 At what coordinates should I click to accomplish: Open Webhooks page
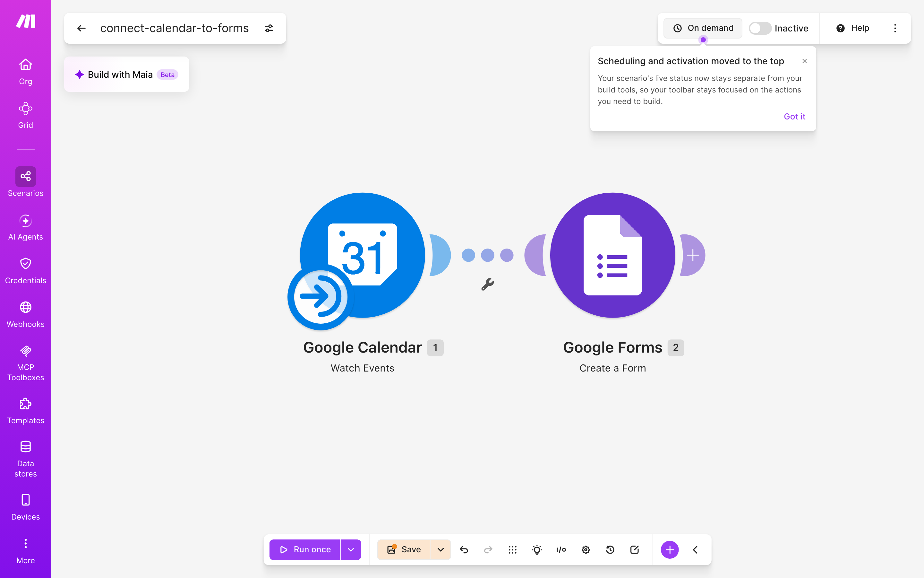[x=26, y=315]
